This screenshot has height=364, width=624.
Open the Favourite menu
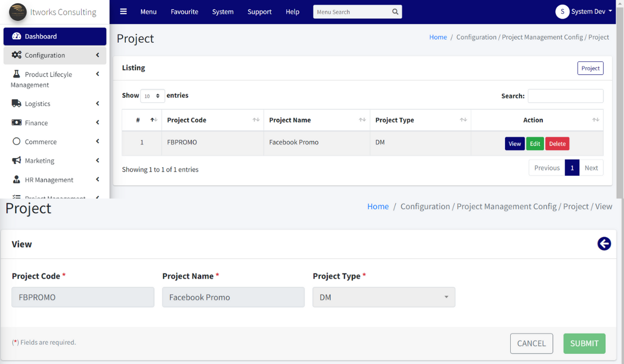pos(184,11)
